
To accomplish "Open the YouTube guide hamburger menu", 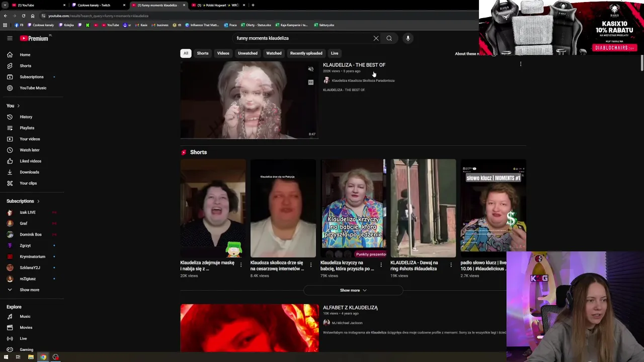I will click(x=10, y=38).
